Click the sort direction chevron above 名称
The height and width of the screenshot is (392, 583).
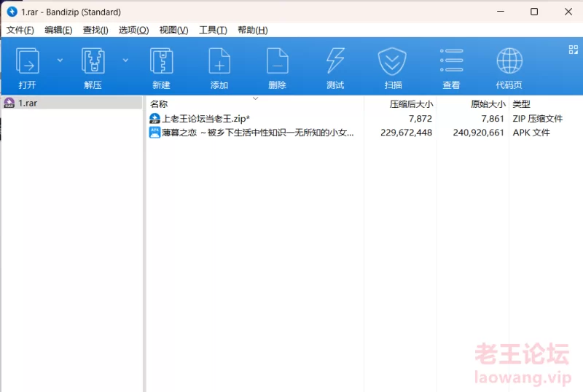click(256, 98)
